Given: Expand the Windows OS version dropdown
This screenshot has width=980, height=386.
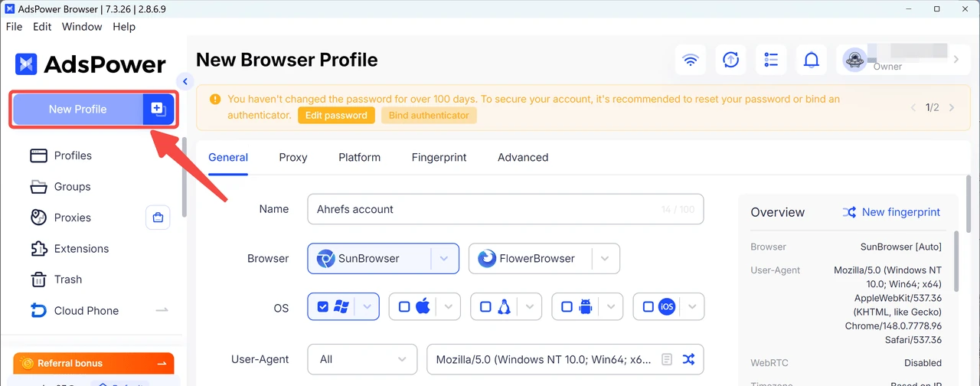Looking at the screenshot, I should 368,307.
